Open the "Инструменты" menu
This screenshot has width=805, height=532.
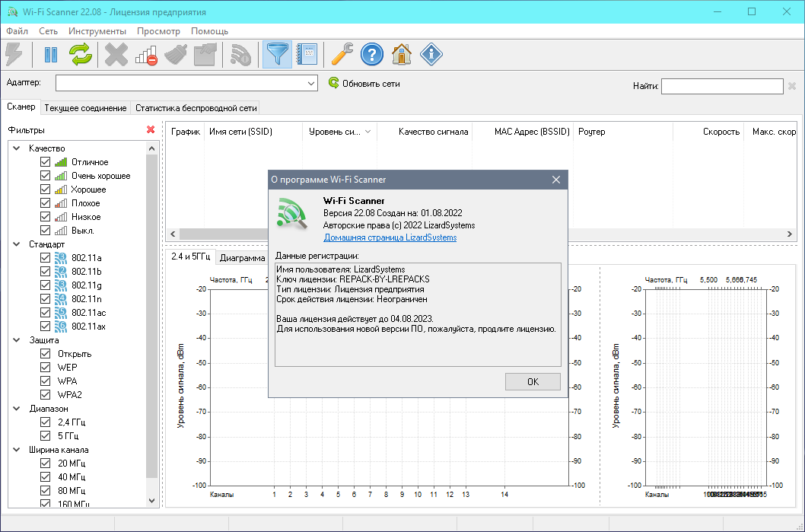97,31
